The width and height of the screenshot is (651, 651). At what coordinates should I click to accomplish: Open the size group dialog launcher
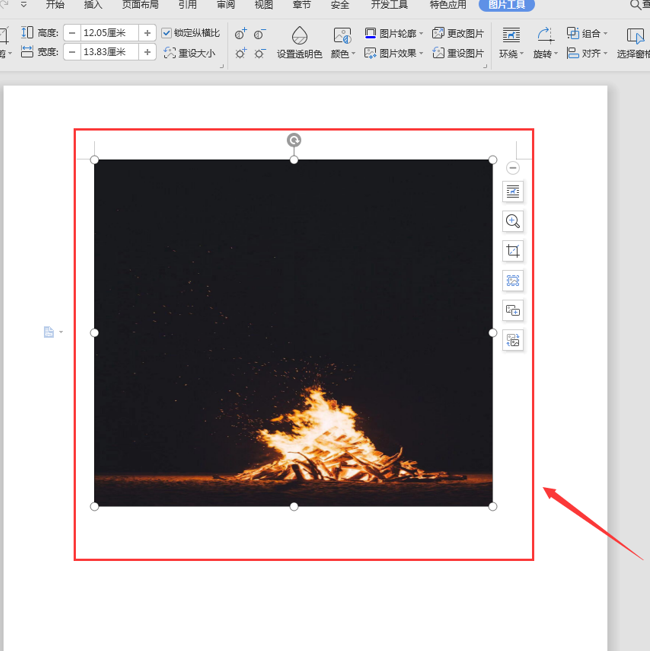tap(222, 66)
